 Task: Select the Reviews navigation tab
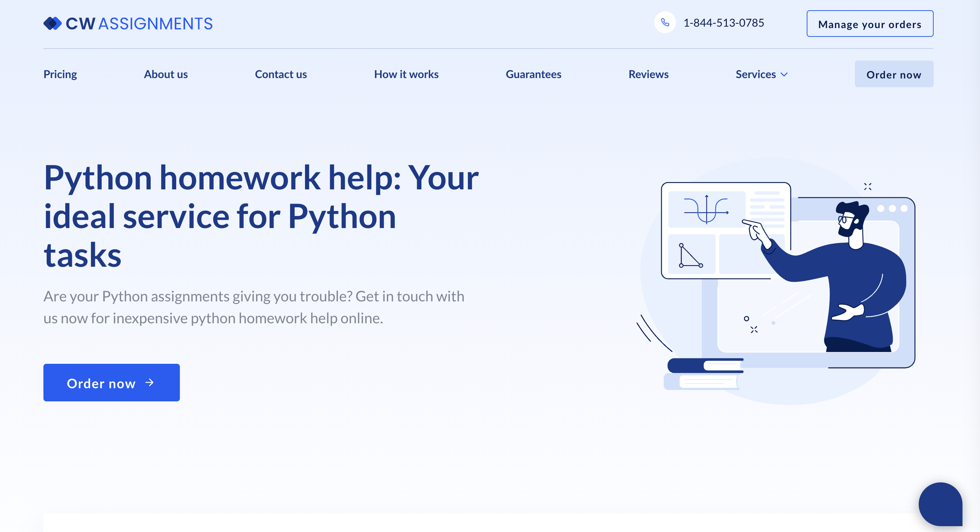649,74
